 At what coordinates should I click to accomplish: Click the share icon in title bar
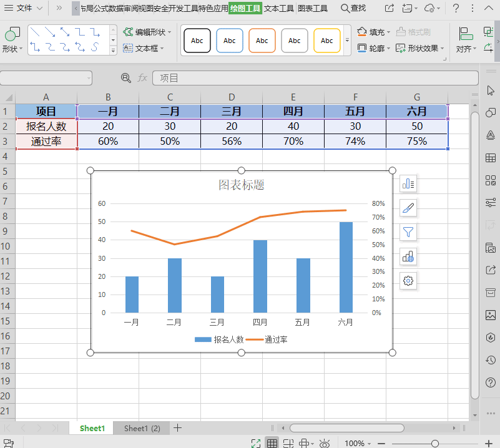tap(390, 8)
